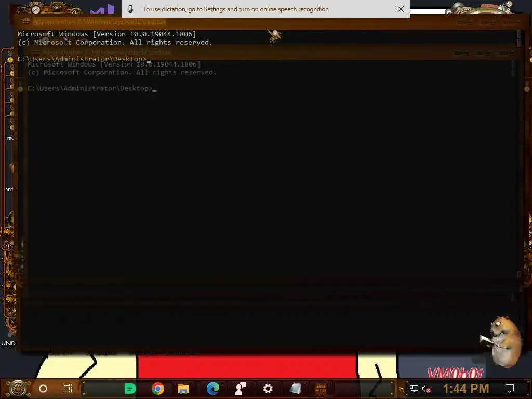This screenshot has height=399, width=532.
Task: Close the dictation notification bar
Action: tap(401, 9)
